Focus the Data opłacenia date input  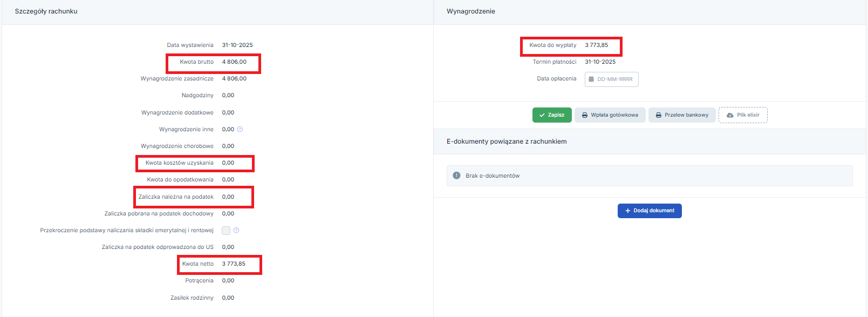(x=615, y=79)
